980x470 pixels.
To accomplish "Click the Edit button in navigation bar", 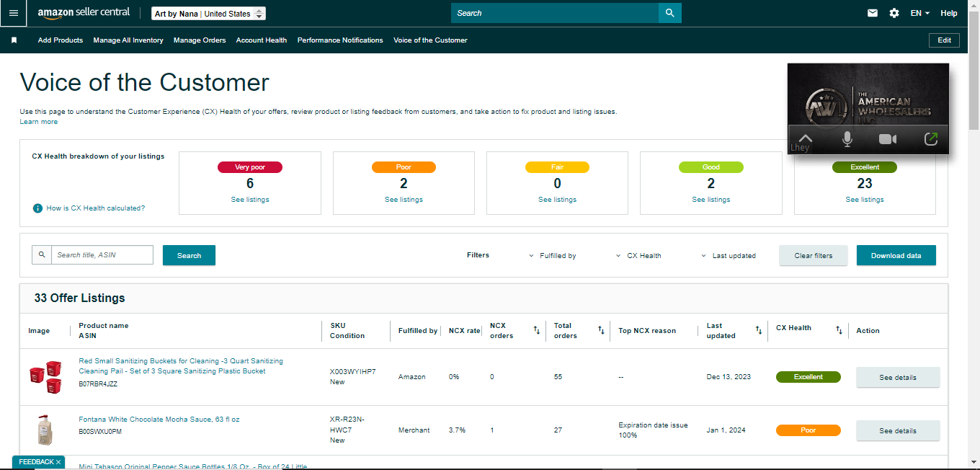I will (x=944, y=40).
